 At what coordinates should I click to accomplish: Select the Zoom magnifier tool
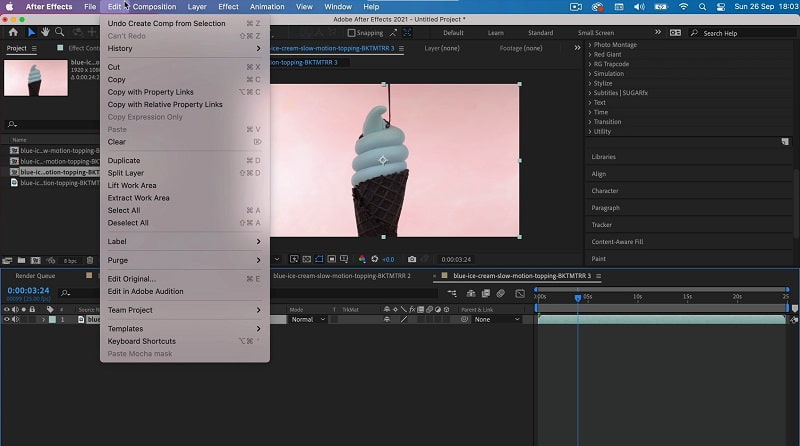tap(60, 32)
